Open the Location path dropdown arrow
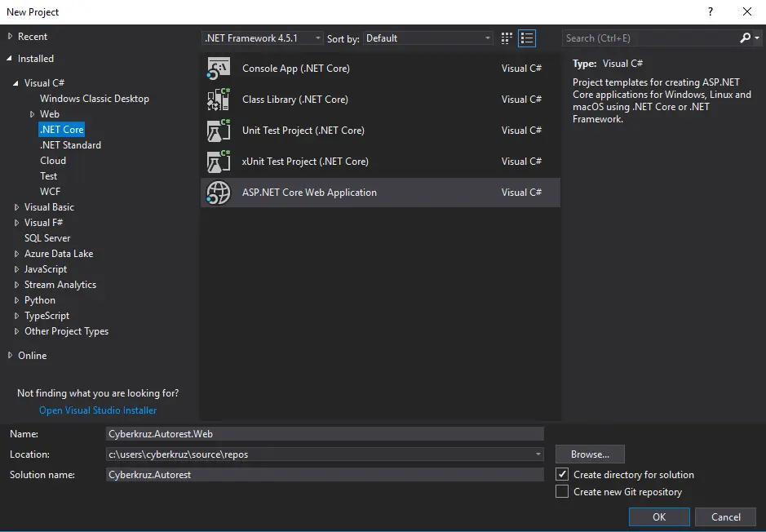This screenshot has height=532, width=766. tap(538, 454)
